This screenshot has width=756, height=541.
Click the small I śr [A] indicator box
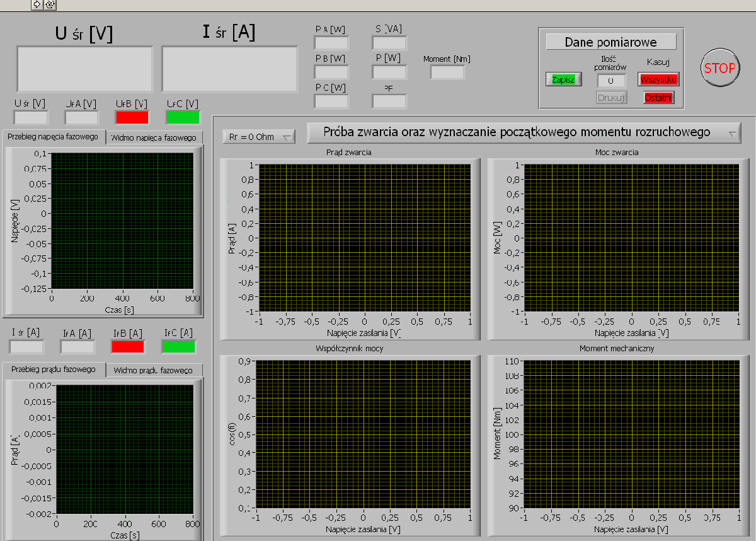point(27,346)
